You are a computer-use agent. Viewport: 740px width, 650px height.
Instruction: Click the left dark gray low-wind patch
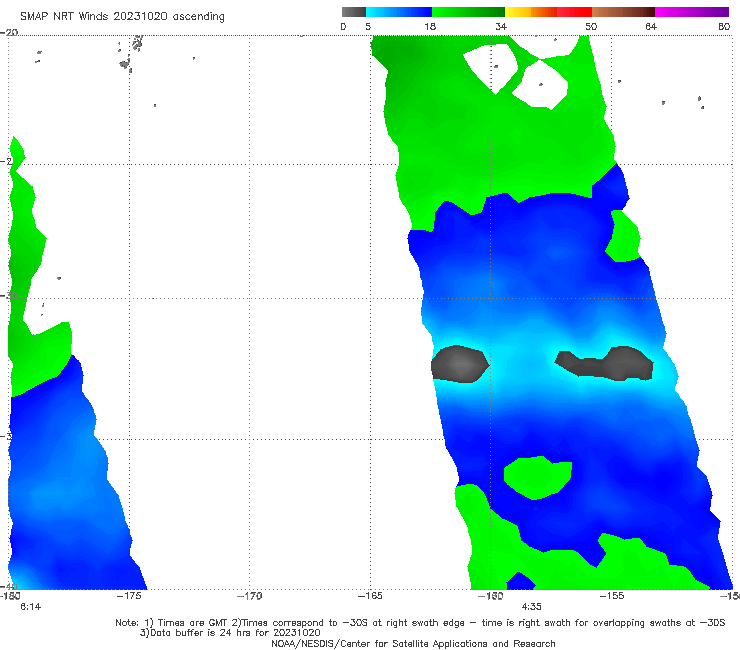point(460,364)
